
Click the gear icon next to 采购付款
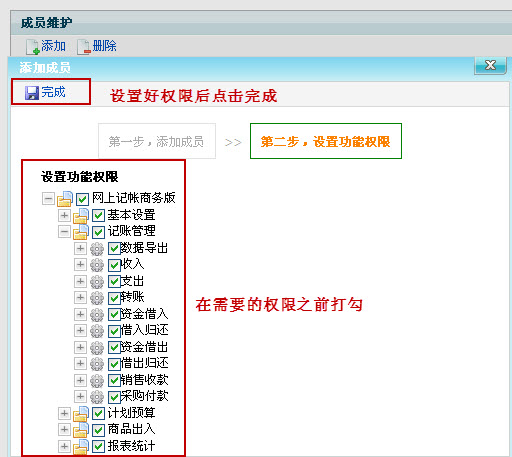(97, 397)
